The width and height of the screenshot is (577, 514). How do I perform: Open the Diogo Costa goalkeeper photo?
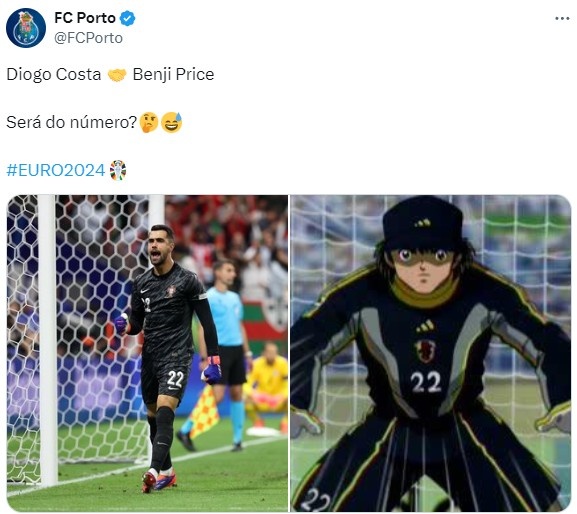(x=148, y=353)
